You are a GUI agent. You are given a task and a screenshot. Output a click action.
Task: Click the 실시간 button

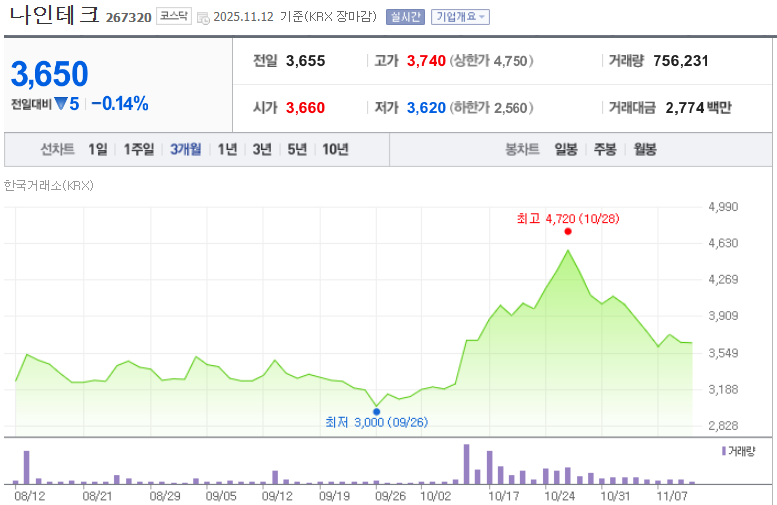(x=405, y=17)
